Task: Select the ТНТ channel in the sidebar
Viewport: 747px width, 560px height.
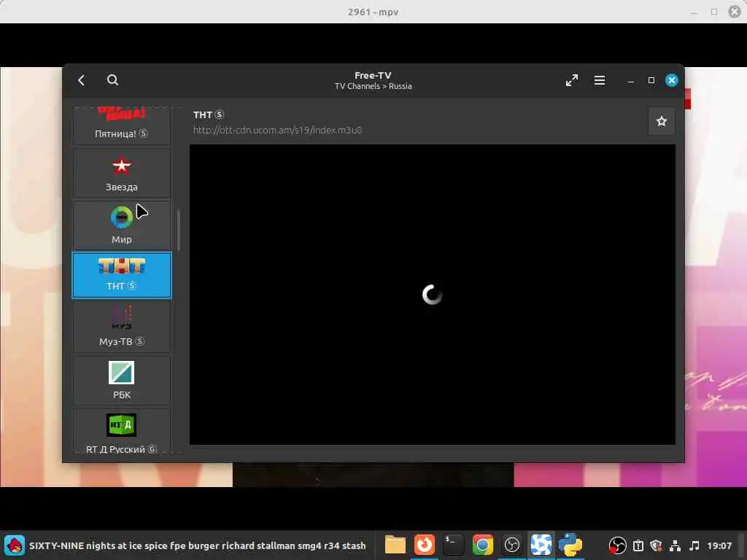Action: (x=122, y=275)
